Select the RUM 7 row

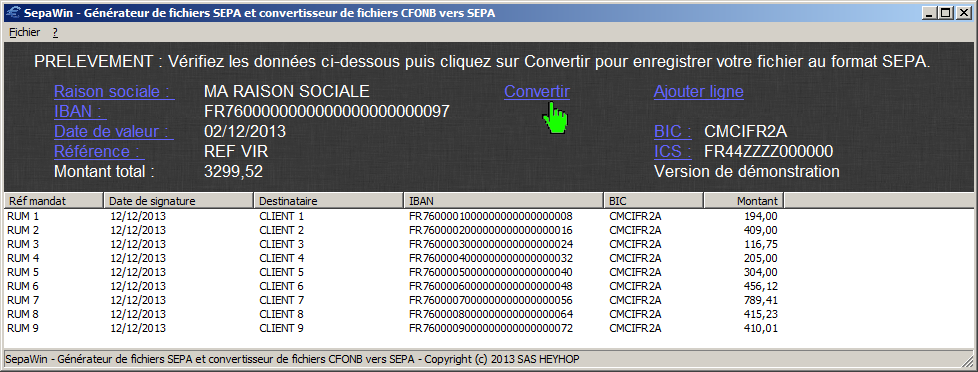pos(393,300)
